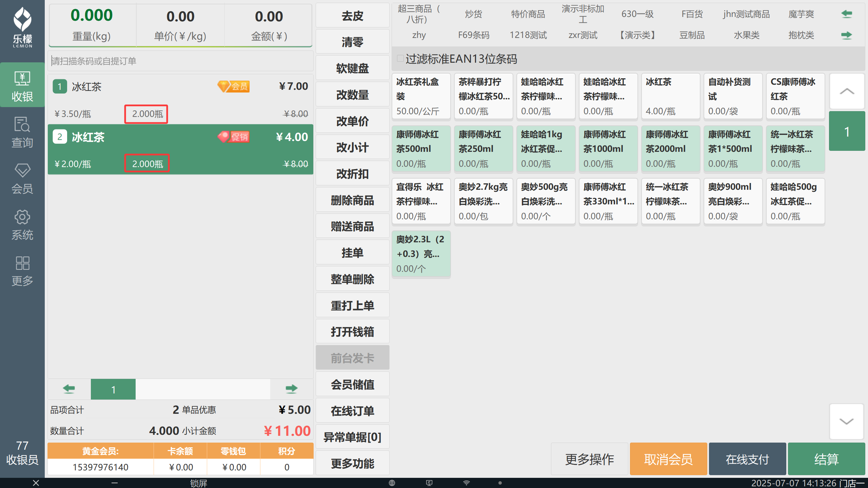This screenshot has width=868, height=488.
Task: Expand product list upward chevron
Action: pyautogui.click(x=847, y=91)
